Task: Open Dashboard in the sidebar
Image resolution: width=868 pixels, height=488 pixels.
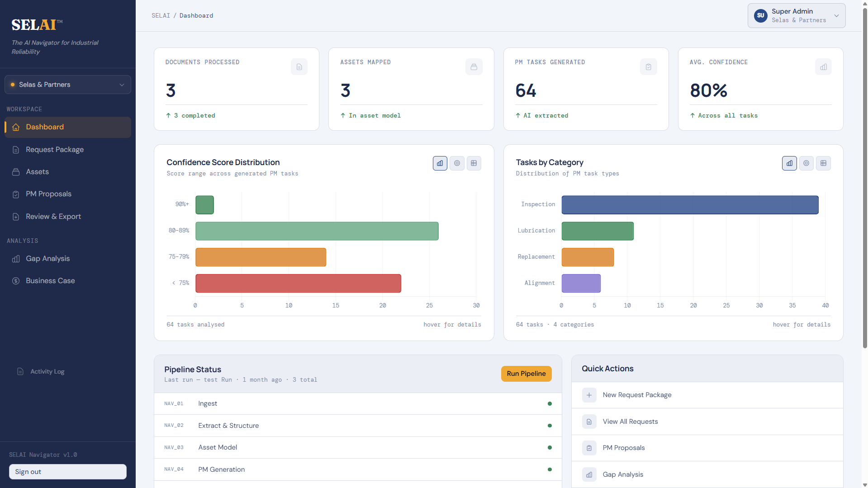Action: [x=68, y=127]
